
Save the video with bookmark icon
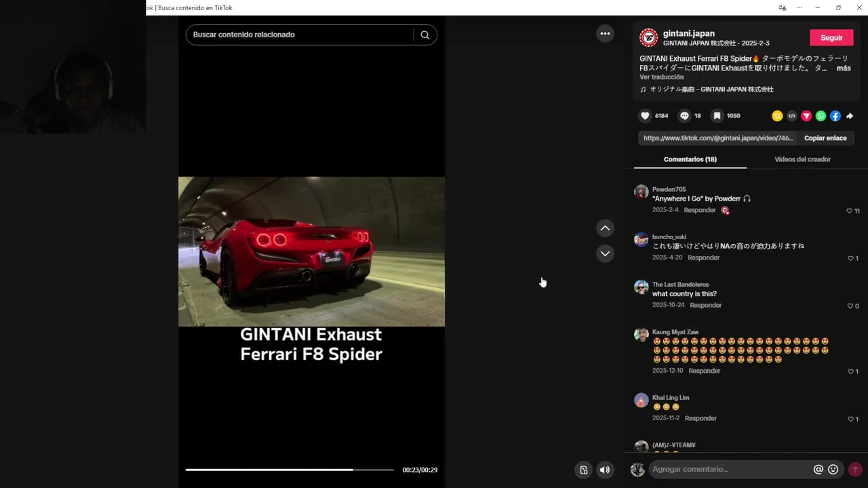717,116
